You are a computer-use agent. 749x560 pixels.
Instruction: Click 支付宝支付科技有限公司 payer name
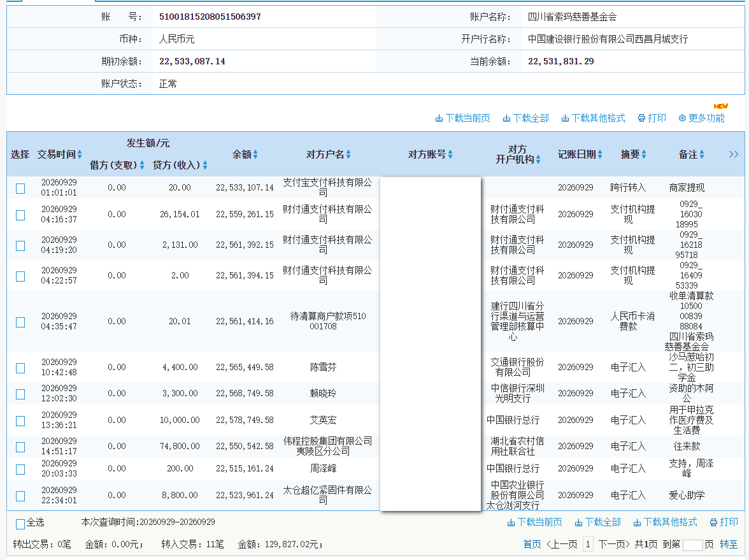tap(327, 187)
